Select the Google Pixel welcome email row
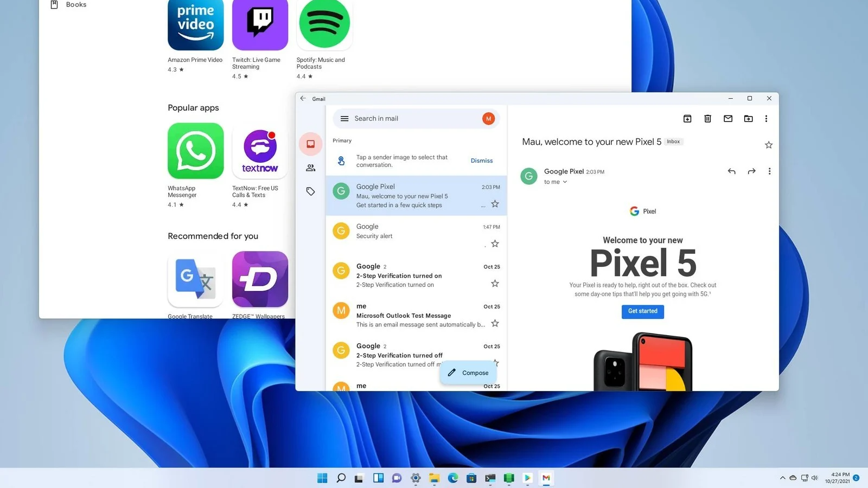The height and width of the screenshot is (488, 868). (416, 196)
